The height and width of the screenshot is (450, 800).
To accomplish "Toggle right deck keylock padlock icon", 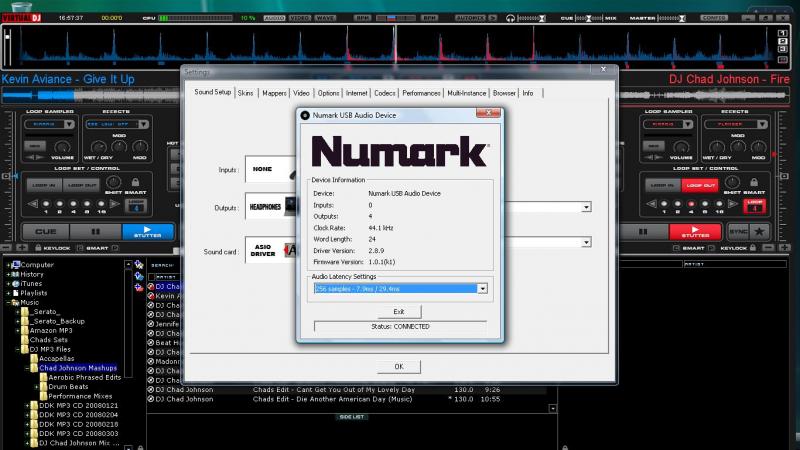I will coord(753,248).
